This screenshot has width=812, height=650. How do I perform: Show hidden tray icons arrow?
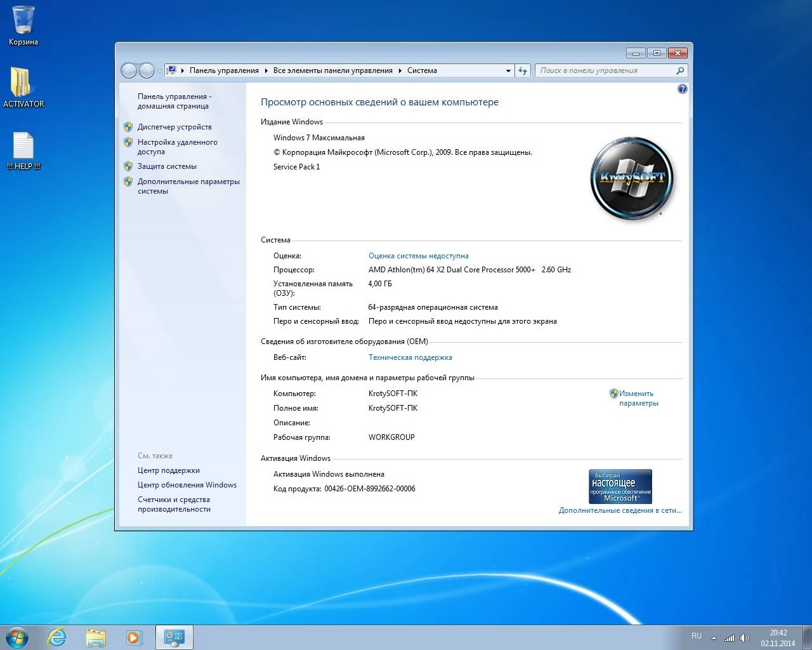[x=714, y=637]
